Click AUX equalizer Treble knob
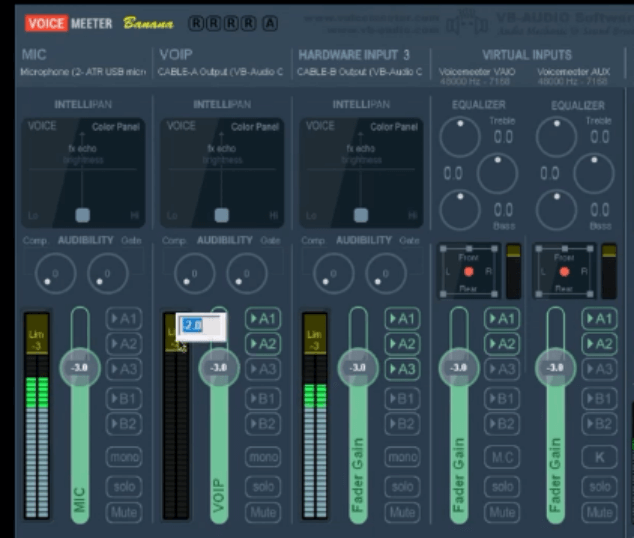The height and width of the screenshot is (538, 634). [x=556, y=137]
